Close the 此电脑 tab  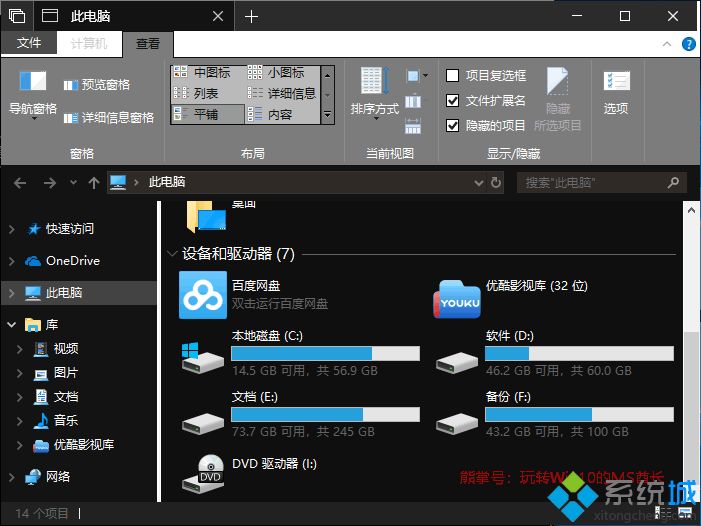coord(218,17)
